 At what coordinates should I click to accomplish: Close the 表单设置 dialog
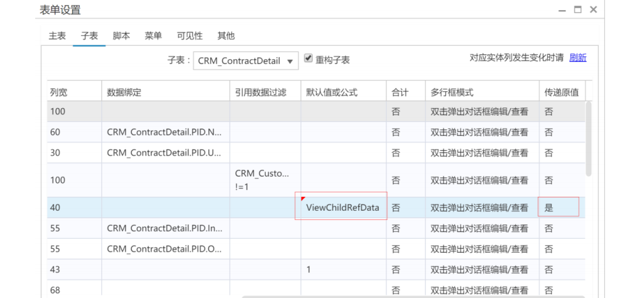point(592,9)
